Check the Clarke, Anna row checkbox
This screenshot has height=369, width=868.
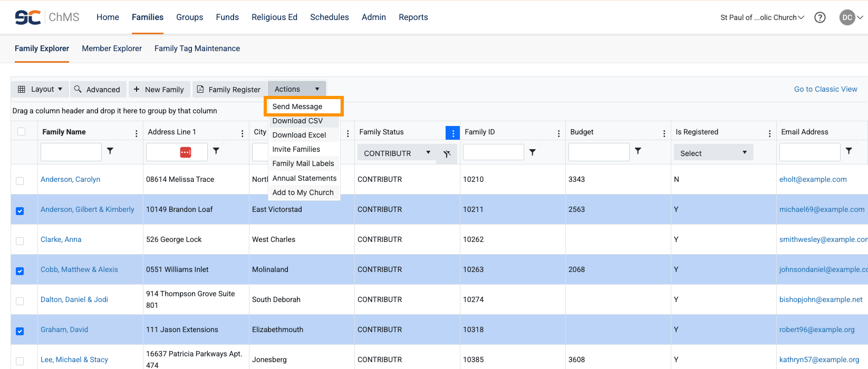(20, 241)
